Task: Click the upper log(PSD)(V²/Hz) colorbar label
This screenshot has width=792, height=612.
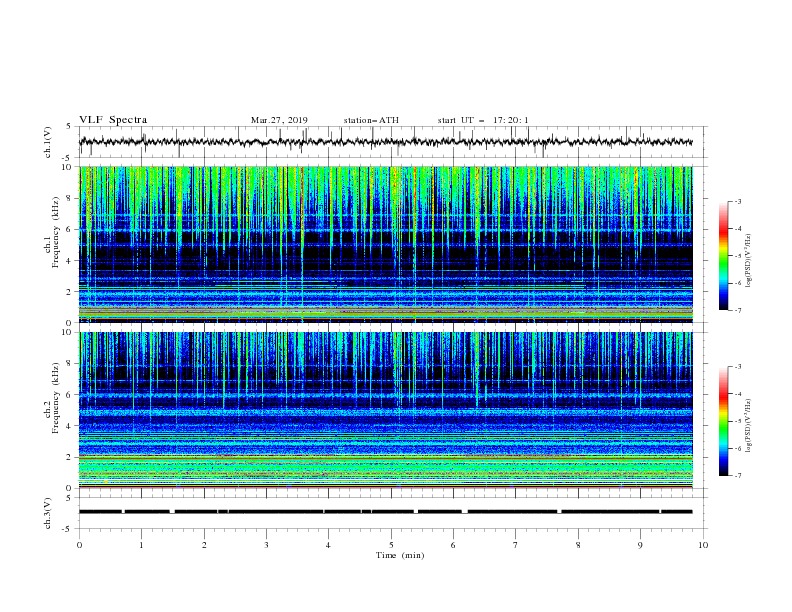Action: [749, 261]
